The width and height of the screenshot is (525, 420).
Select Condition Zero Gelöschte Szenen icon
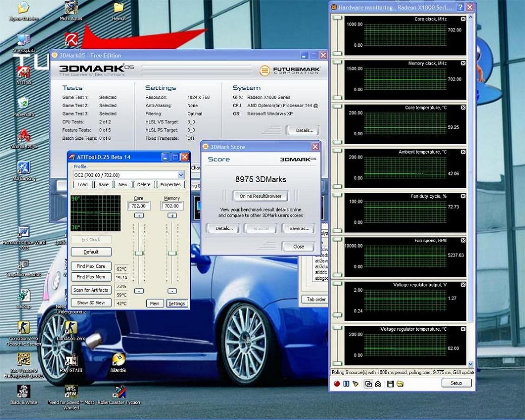[x=23, y=334]
